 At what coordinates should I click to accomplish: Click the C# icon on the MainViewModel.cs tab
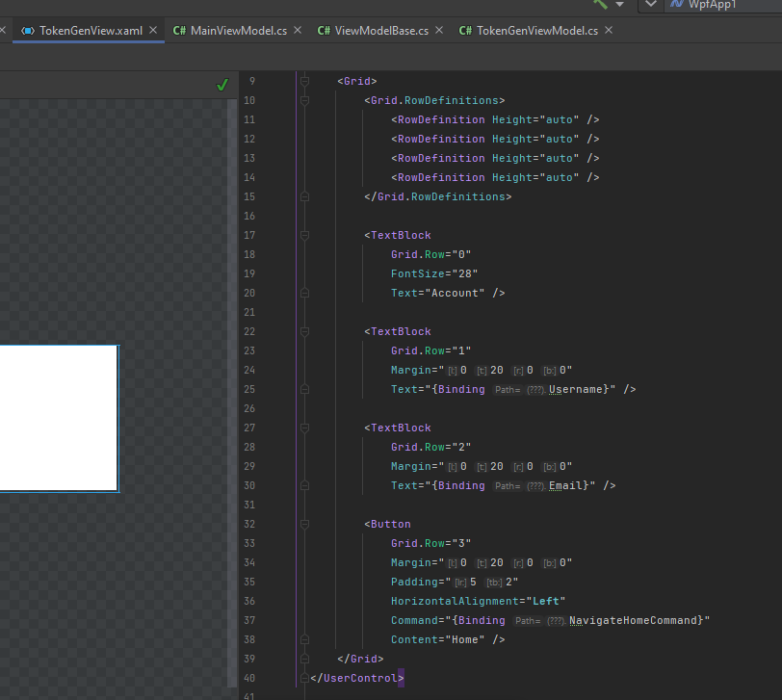click(x=179, y=31)
